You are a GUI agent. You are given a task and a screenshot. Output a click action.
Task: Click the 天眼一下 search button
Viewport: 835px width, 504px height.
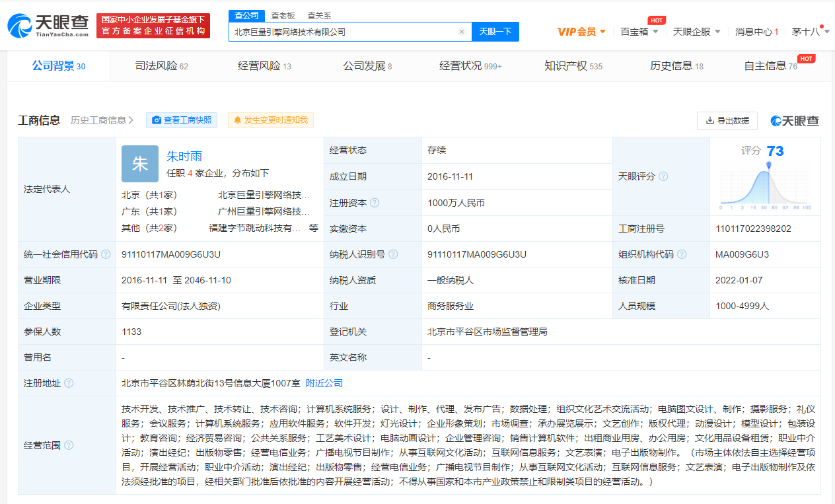coord(495,32)
